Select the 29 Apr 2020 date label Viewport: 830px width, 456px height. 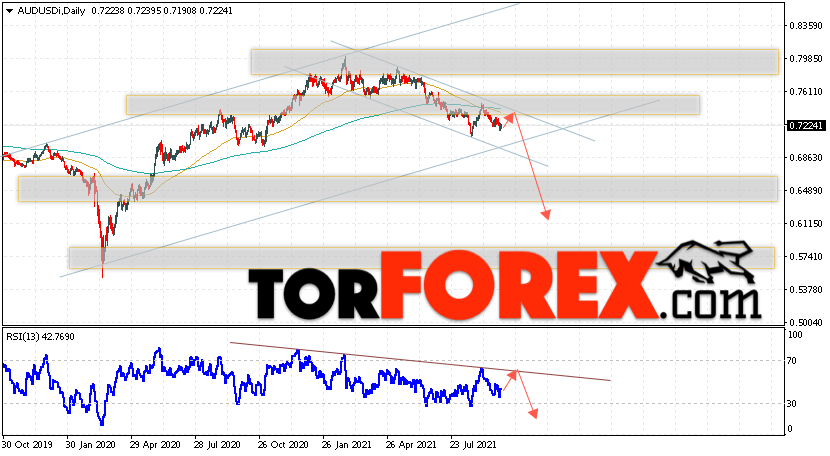click(x=155, y=445)
